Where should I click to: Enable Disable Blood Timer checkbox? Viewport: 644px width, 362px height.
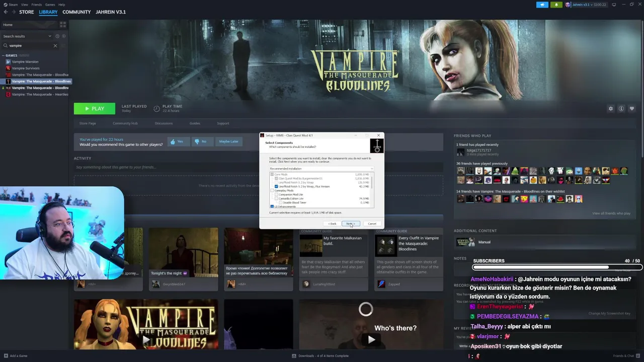tap(280, 203)
